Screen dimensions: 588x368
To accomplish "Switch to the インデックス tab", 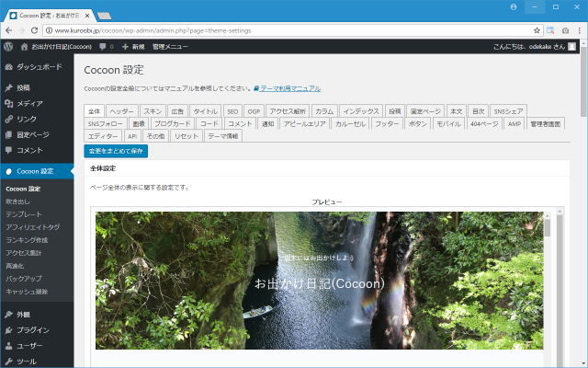I will tap(361, 111).
